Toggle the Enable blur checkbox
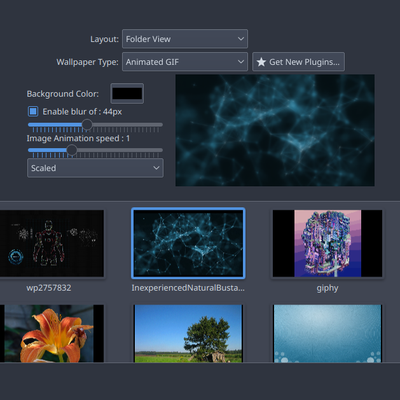This screenshot has height=400, width=400. tap(33, 111)
